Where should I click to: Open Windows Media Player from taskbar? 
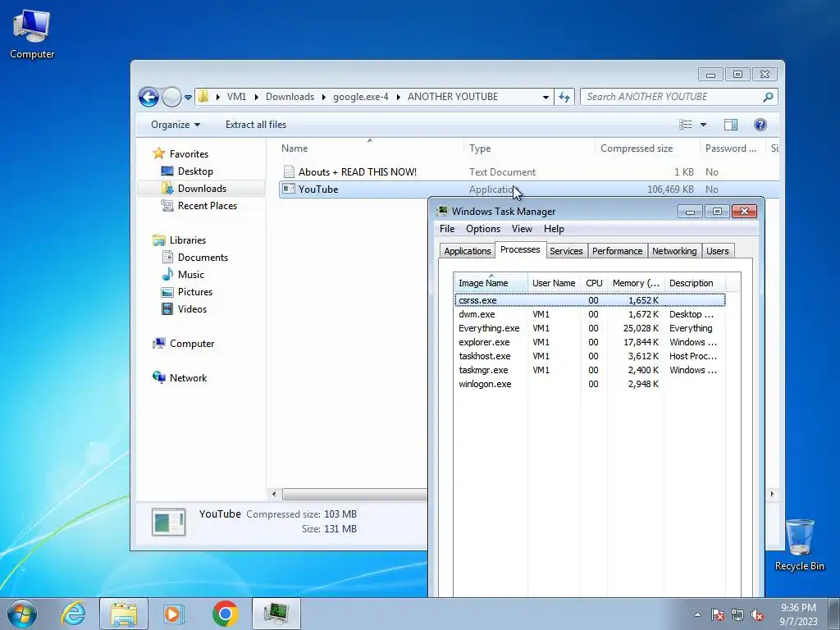point(174,614)
